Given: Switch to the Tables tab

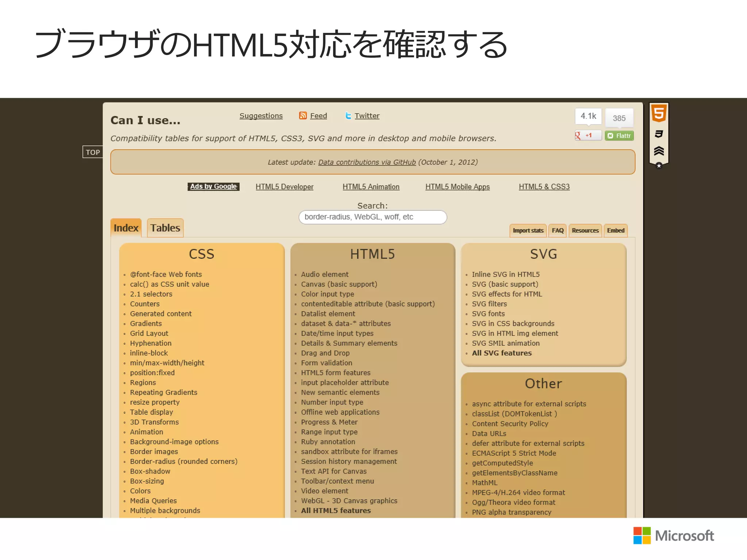Looking at the screenshot, I should [x=165, y=228].
